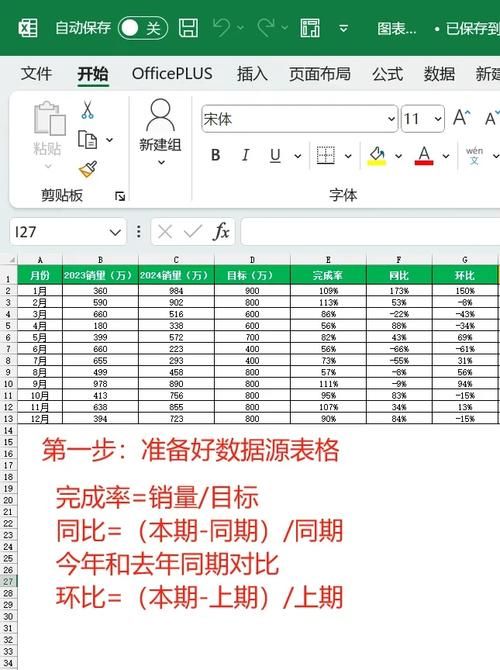The width and height of the screenshot is (500, 670).
Task: Apply the red font color
Action: 424,156
